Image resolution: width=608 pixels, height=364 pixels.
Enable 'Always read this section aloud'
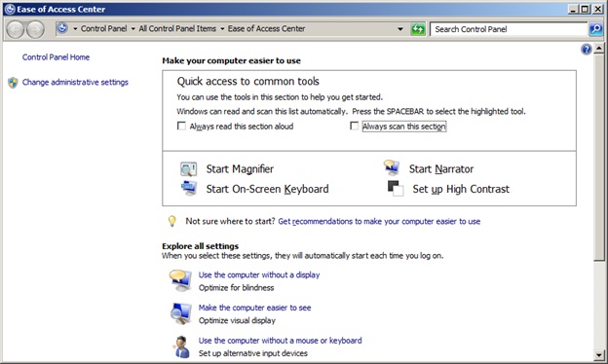(181, 126)
